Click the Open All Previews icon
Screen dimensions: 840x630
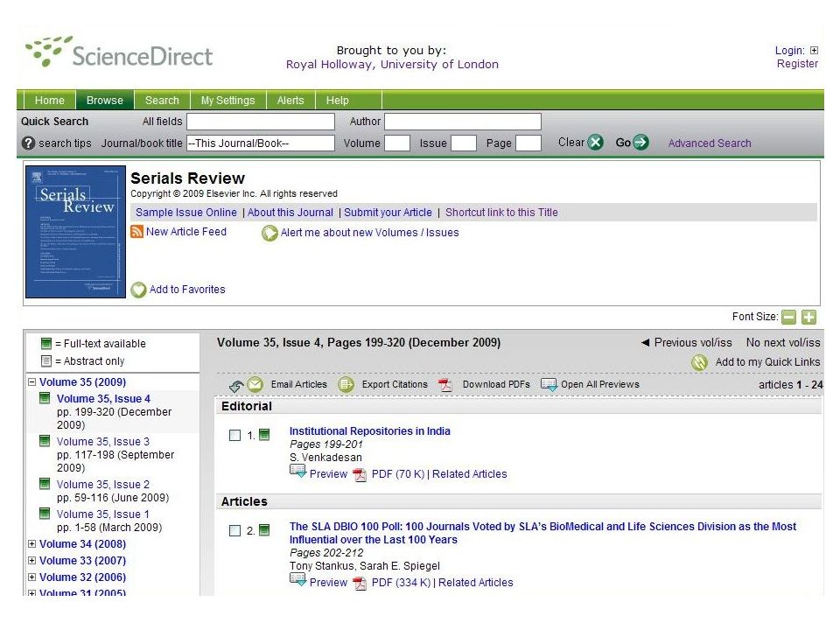pyautogui.click(x=549, y=385)
